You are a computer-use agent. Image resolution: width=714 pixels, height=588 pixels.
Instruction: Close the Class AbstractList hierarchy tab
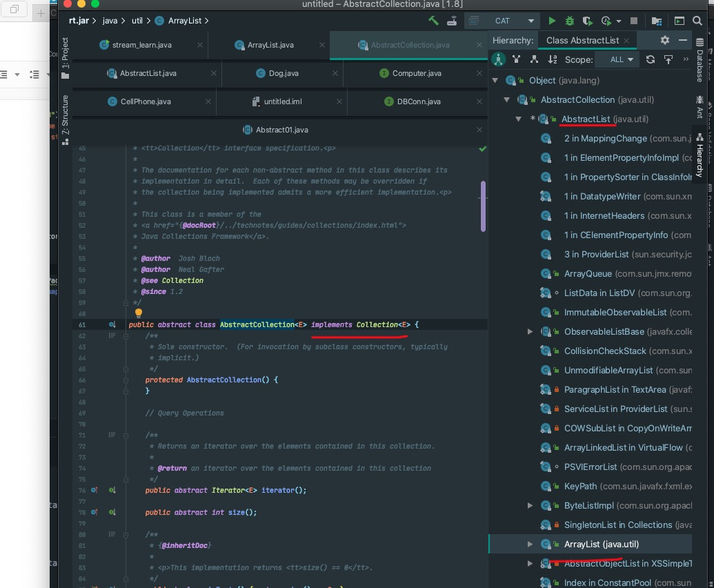click(x=626, y=41)
